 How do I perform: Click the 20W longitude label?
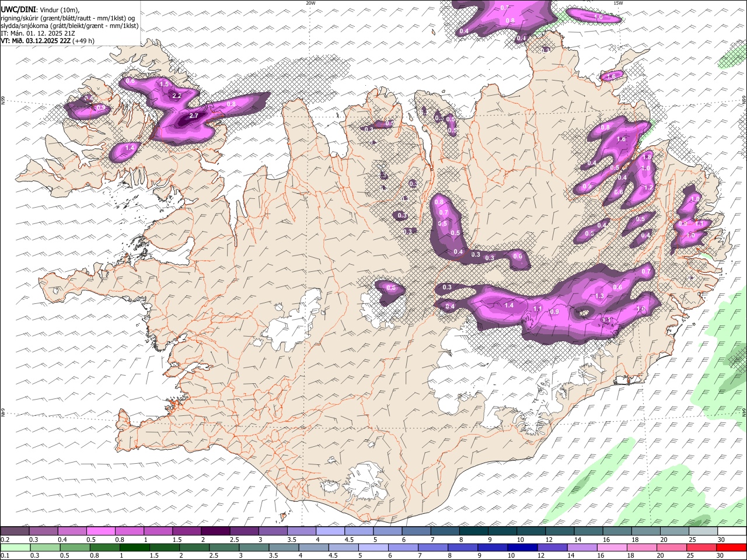click(310, 3)
